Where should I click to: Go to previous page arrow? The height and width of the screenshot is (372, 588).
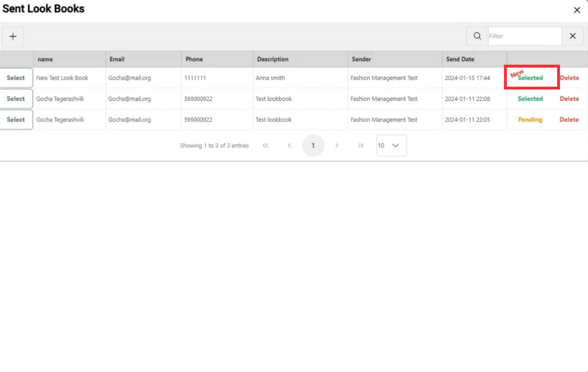pos(289,146)
